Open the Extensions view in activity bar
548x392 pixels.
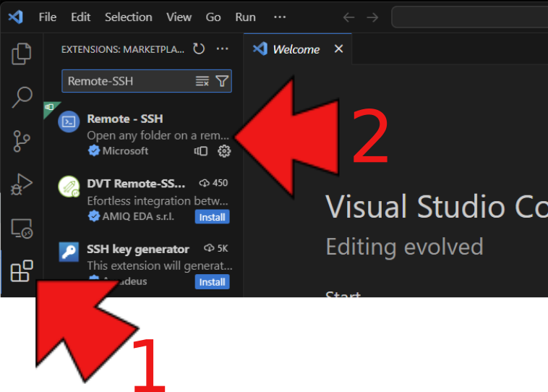22,271
